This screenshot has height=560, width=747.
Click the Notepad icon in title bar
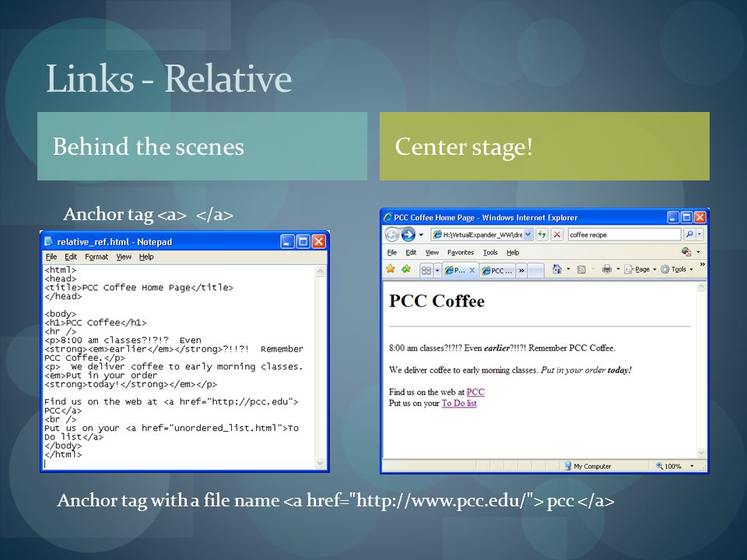pyautogui.click(x=48, y=241)
